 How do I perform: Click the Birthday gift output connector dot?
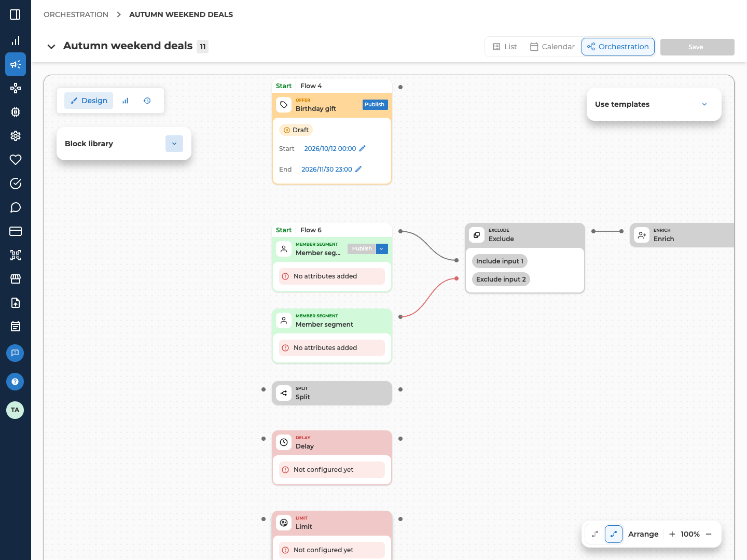[400, 87]
